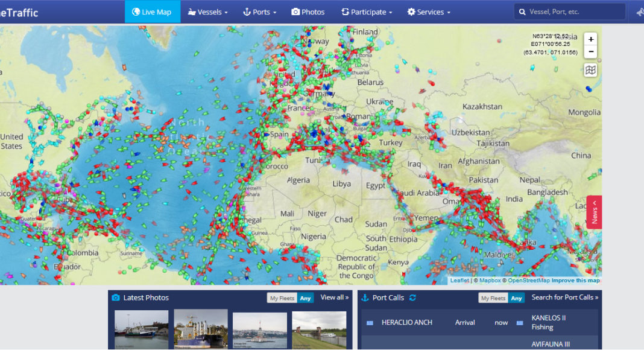This screenshot has height=350, width=644.
Task: Click the Latest Photos camera icon
Action: (116, 297)
